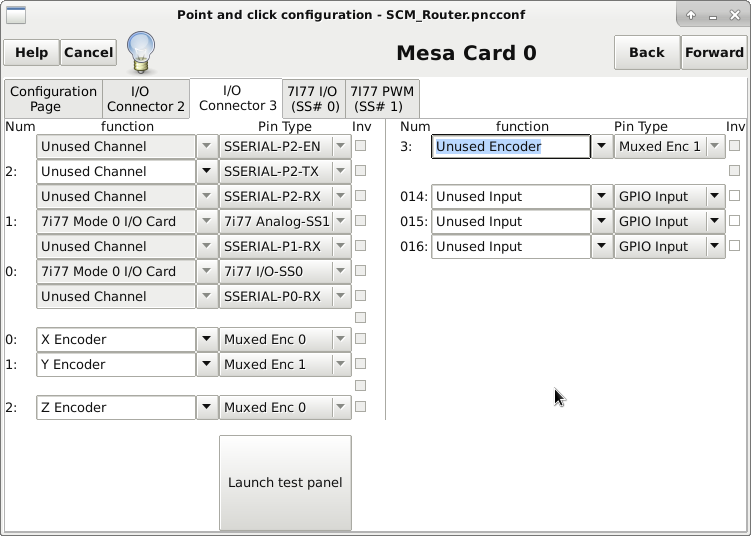Open function dropdown for Unused Input 016
The height and width of the screenshot is (536, 751).
pyautogui.click(x=601, y=247)
